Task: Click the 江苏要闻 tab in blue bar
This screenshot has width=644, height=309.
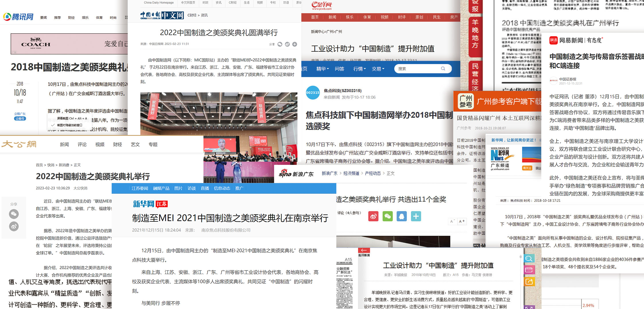Action: pos(140,188)
